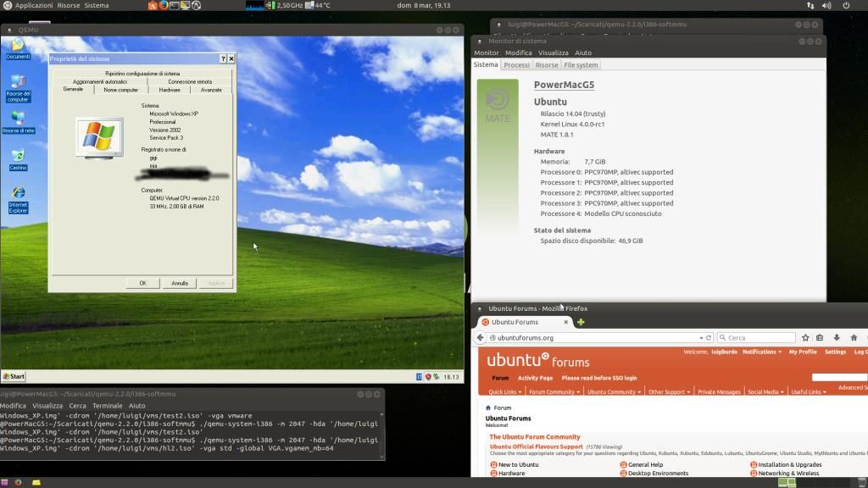This screenshot has width=868, height=488.
Task: Select Nome computer tab
Action: point(120,90)
